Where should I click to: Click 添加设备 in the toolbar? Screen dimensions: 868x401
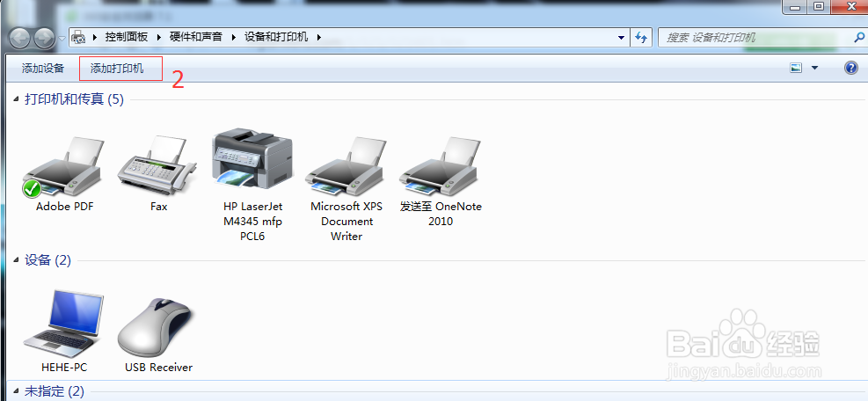pos(43,69)
